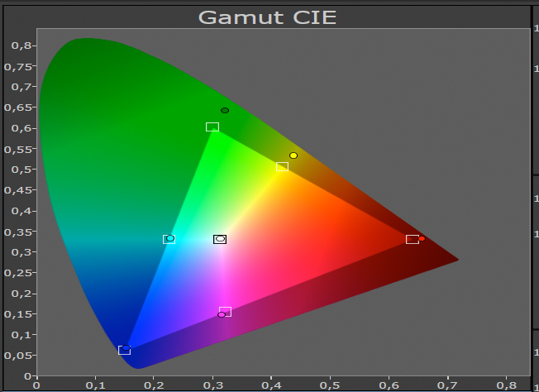Select the measured cyan circle marker
The image size is (539, 392).
pos(170,238)
